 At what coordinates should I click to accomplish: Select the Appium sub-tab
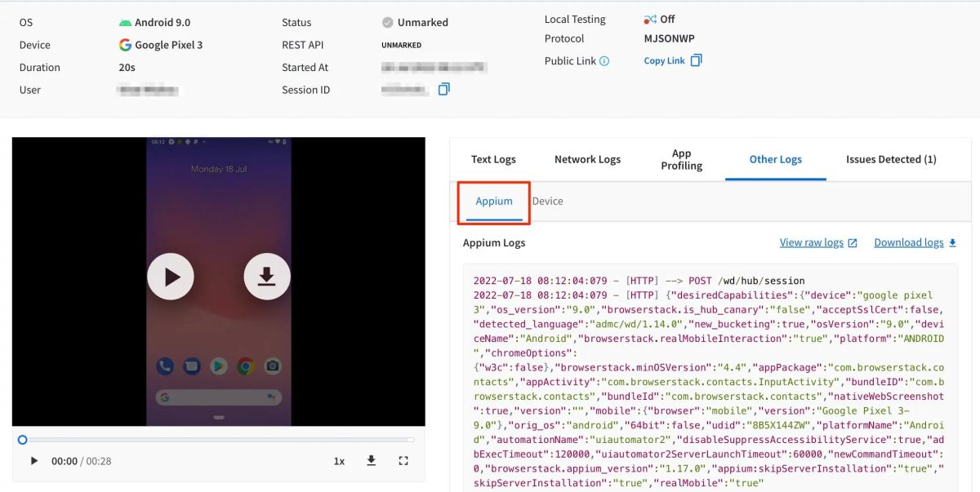(x=494, y=202)
